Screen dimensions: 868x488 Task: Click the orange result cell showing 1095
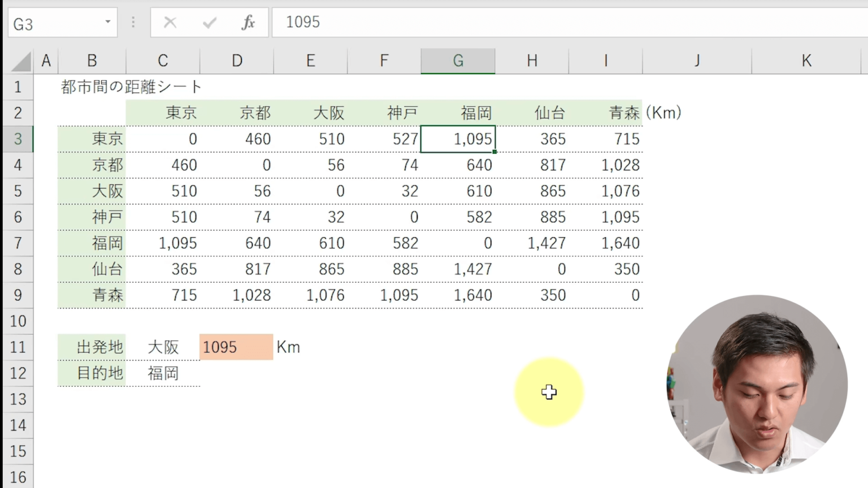[x=236, y=347]
